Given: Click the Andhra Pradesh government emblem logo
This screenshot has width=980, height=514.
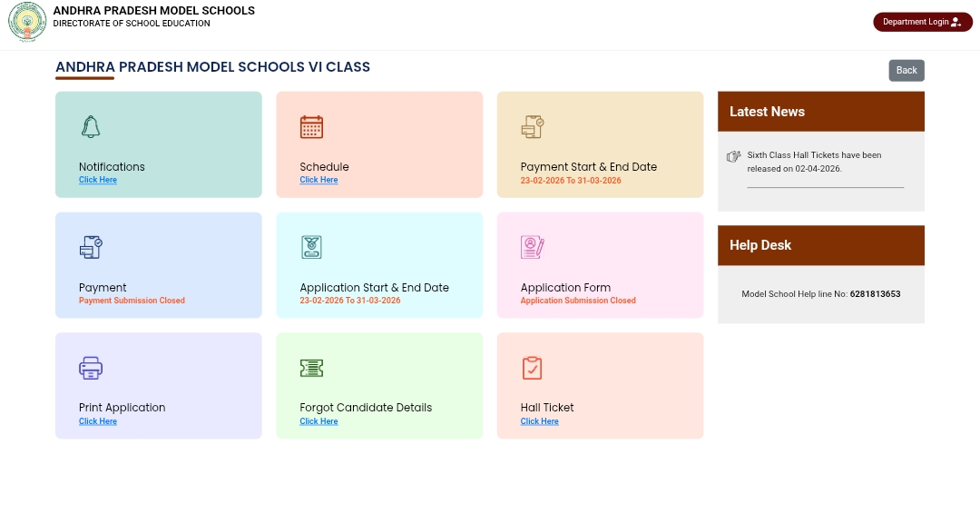Looking at the screenshot, I should click(x=27, y=22).
